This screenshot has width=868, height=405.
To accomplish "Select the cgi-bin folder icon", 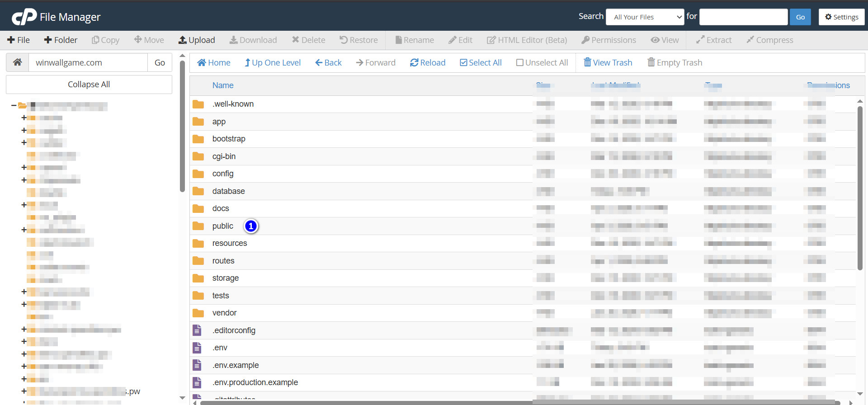I will click(x=198, y=156).
